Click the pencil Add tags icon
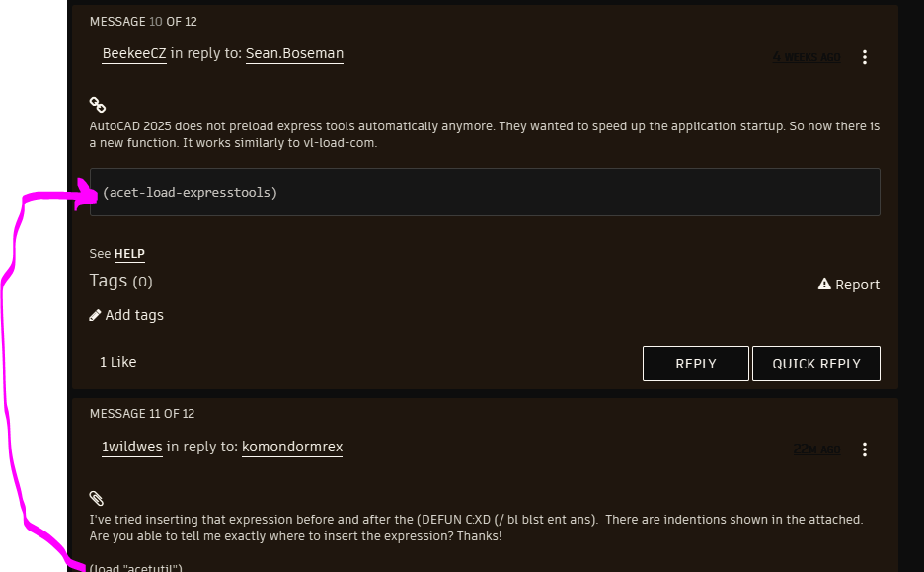Screen dimensions: 924x572 click(95, 315)
